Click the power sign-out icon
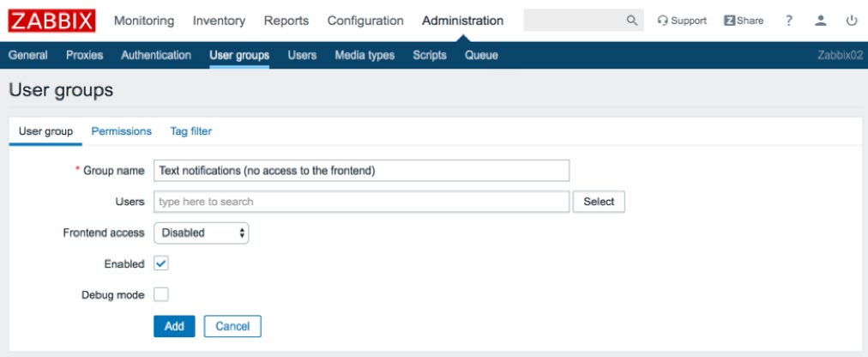 (852, 21)
